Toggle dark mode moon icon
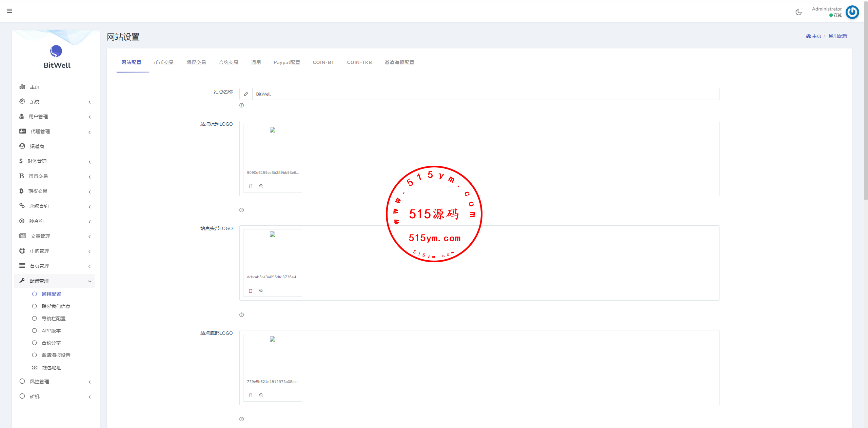This screenshot has height=428, width=868. tap(798, 13)
